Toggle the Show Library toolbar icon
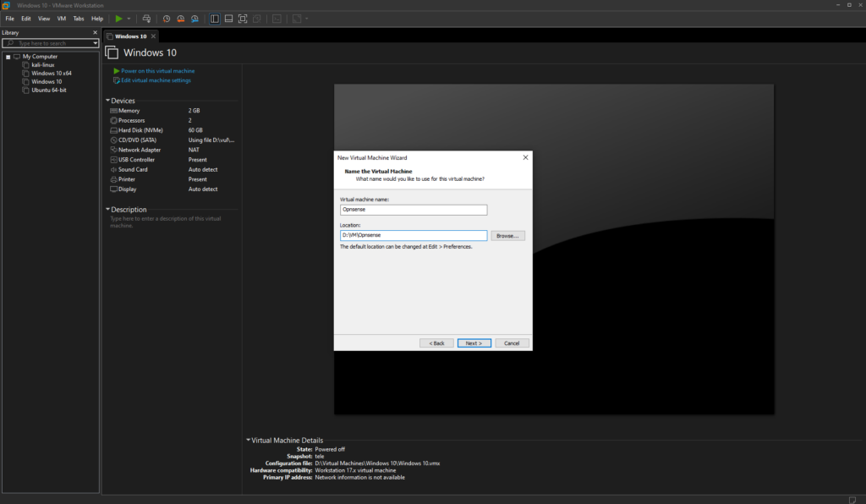Screen dimensions: 866x504 214,19
